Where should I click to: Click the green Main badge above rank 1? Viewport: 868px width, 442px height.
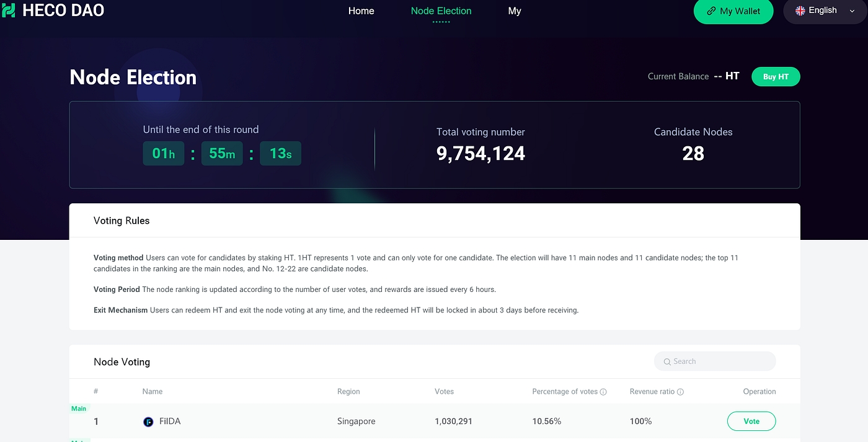point(79,409)
